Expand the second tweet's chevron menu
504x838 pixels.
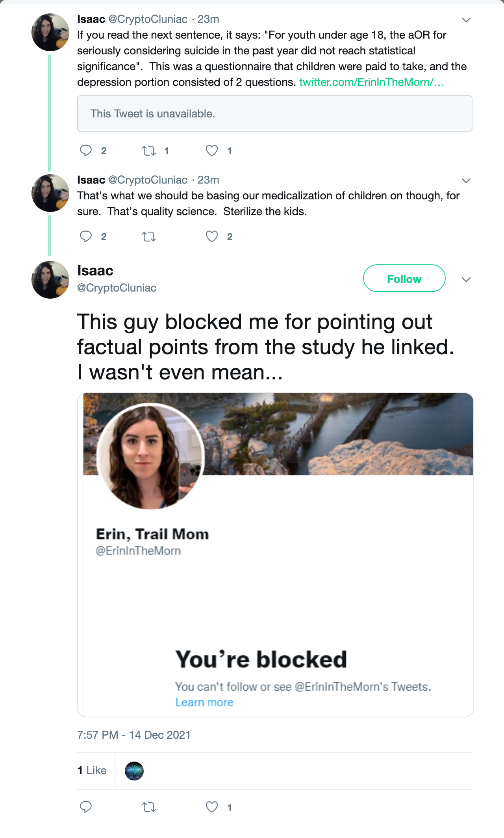pos(466,181)
